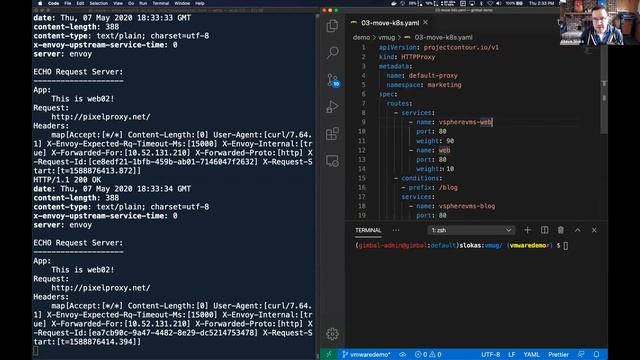Open the File menu

pyautogui.click(x=68, y=3)
